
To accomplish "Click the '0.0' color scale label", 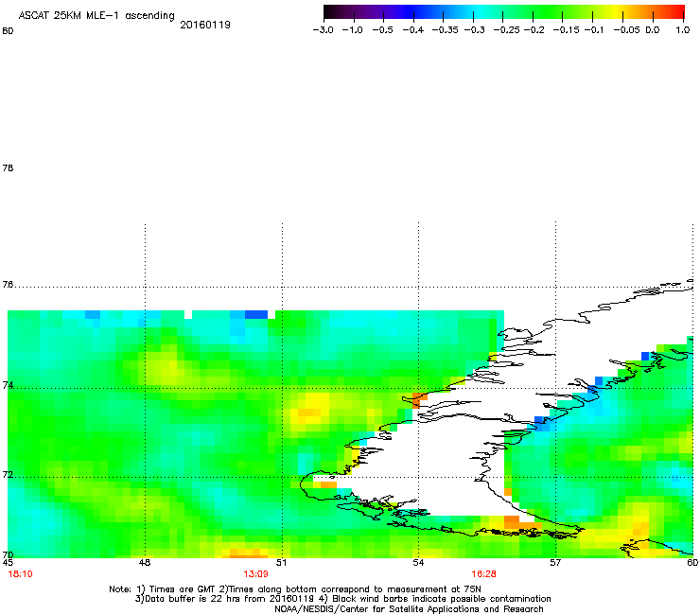I will point(653,30).
